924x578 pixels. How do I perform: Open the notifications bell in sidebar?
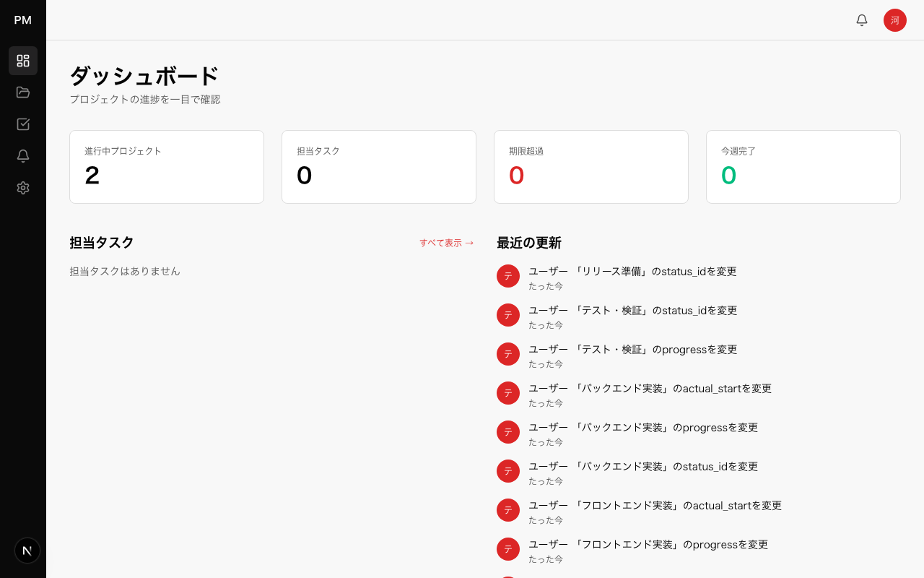[23, 156]
